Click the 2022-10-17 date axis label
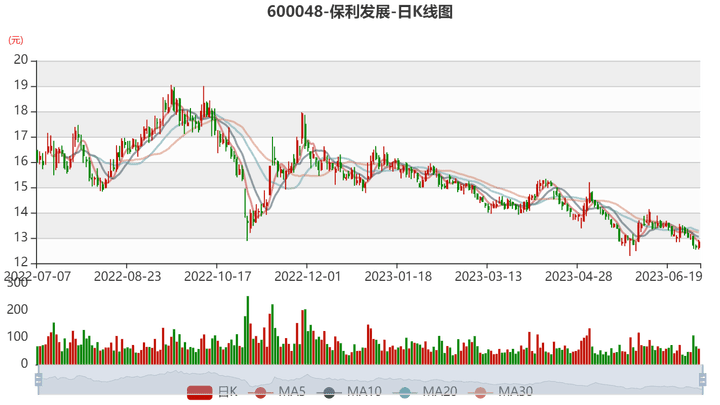This screenshot has height=405, width=720. (218, 276)
